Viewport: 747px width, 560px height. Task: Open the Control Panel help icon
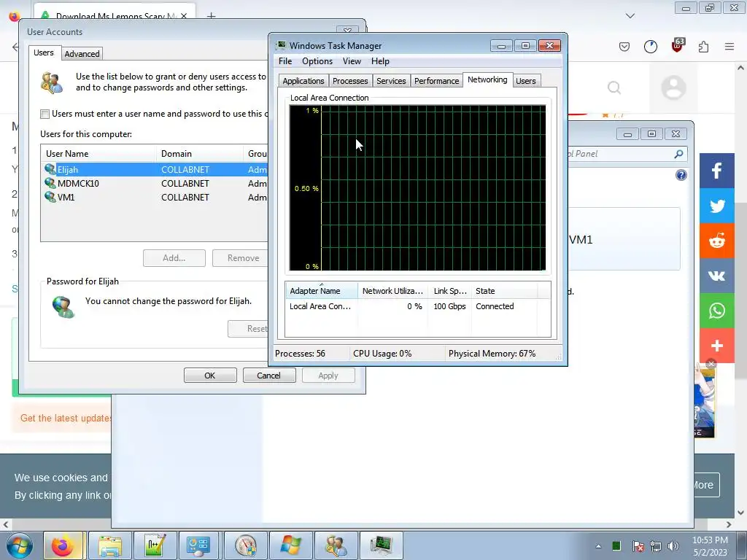coord(681,175)
